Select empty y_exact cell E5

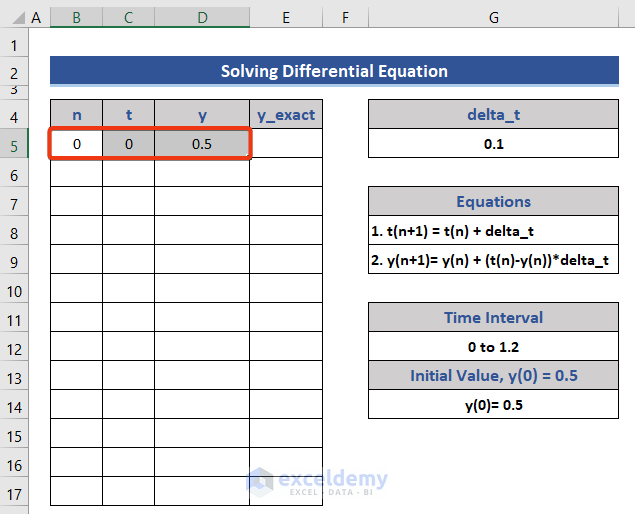(x=286, y=143)
